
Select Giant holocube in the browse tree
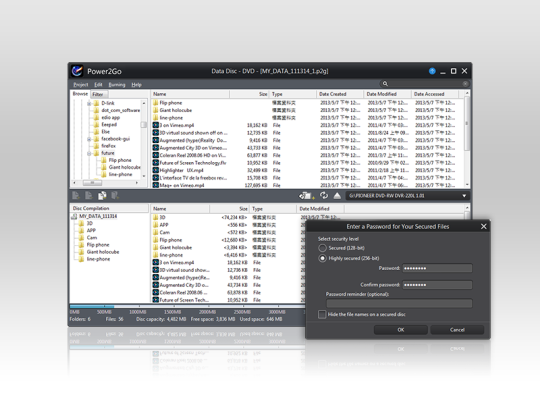[x=125, y=167]
